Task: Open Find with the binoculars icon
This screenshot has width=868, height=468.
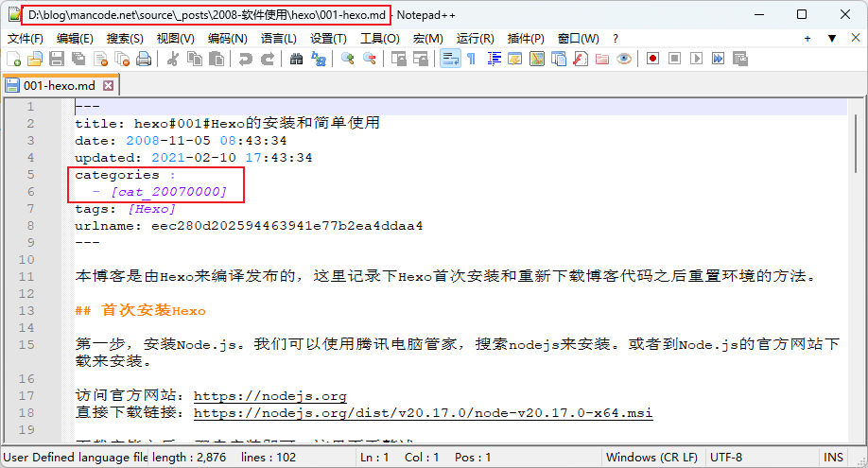Action: click(x=296, y=59)
